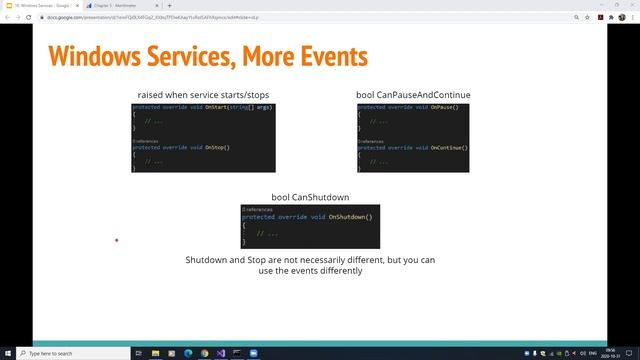The width and height of the screenshot is (640, 360).
Task: Click the red extension icon in toolbar
Action: [600, 18]
